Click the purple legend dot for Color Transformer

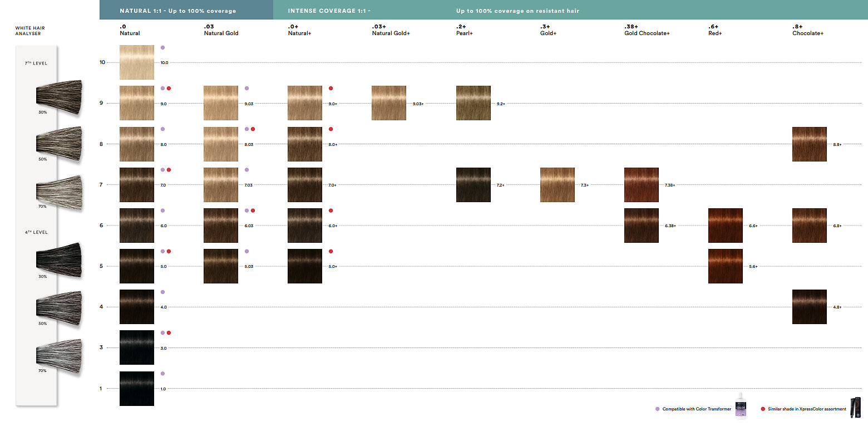[658, 409]
